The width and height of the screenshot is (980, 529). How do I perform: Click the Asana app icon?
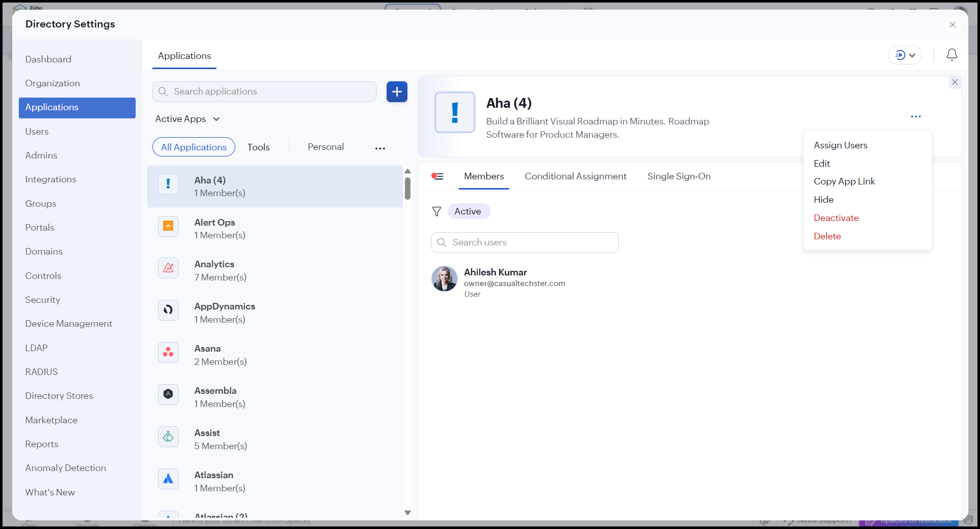[168, 352]
